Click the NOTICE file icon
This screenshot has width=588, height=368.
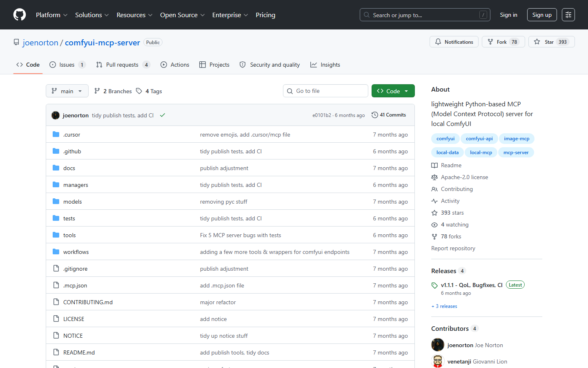point(56,336)
